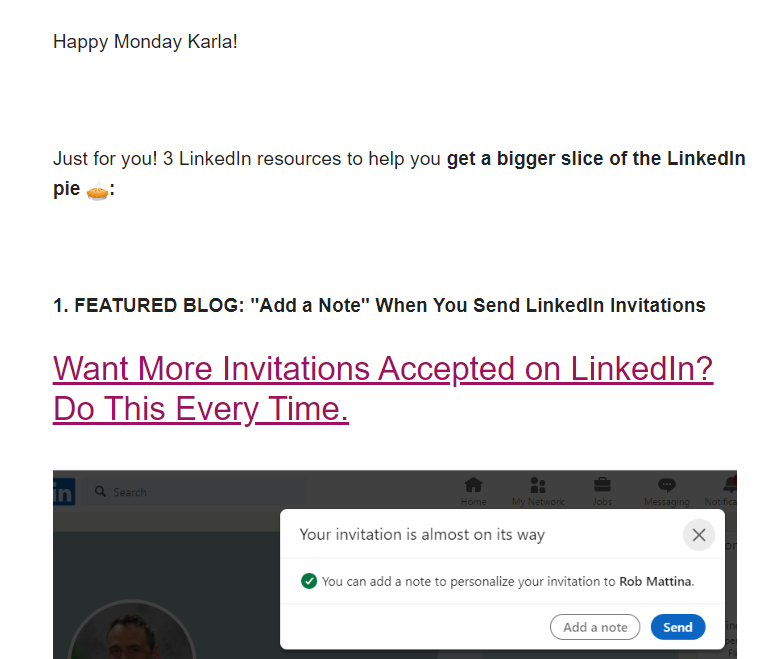Image resolution: width=780 pixels, height=659 pixels.
Task: Click the pie emoji
Action: 96,190
